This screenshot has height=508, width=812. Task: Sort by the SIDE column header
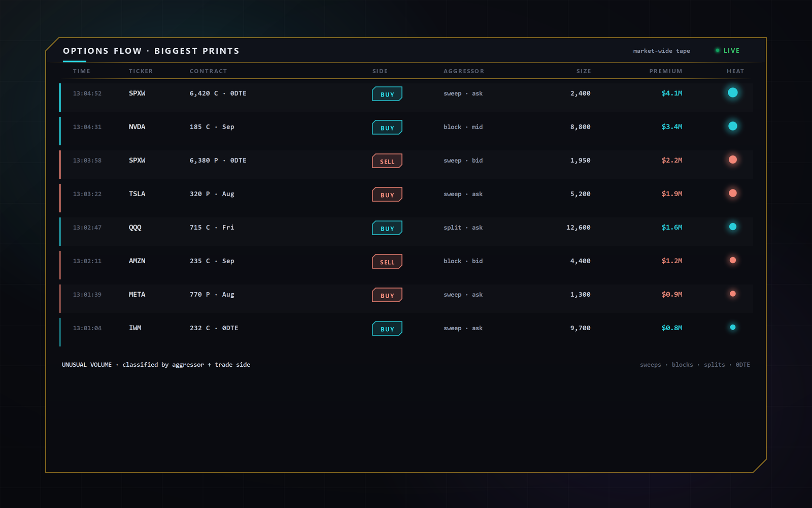point(380,71)
